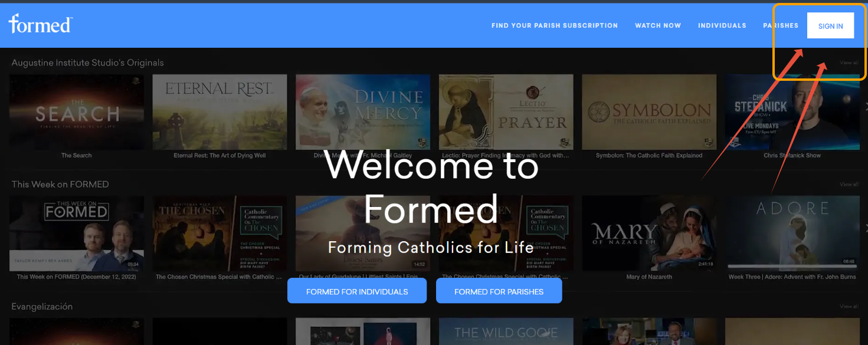
Task: View all Evangelización titles
Action: coord(849,307)
